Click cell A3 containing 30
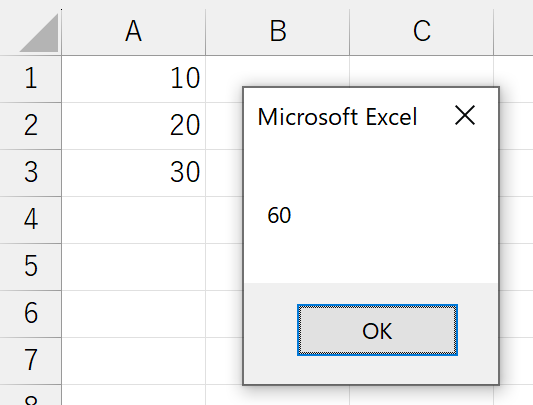 click(x=134, y=172)
